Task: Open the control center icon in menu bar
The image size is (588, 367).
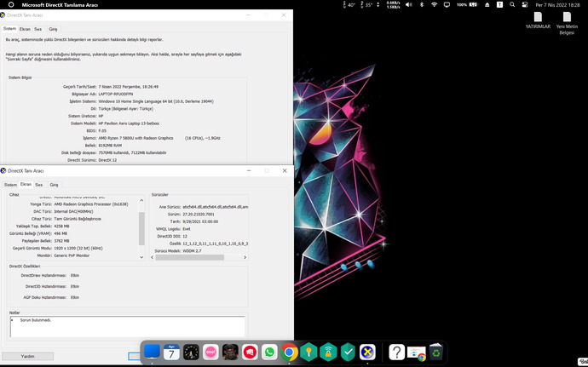Action: (525, 5)
